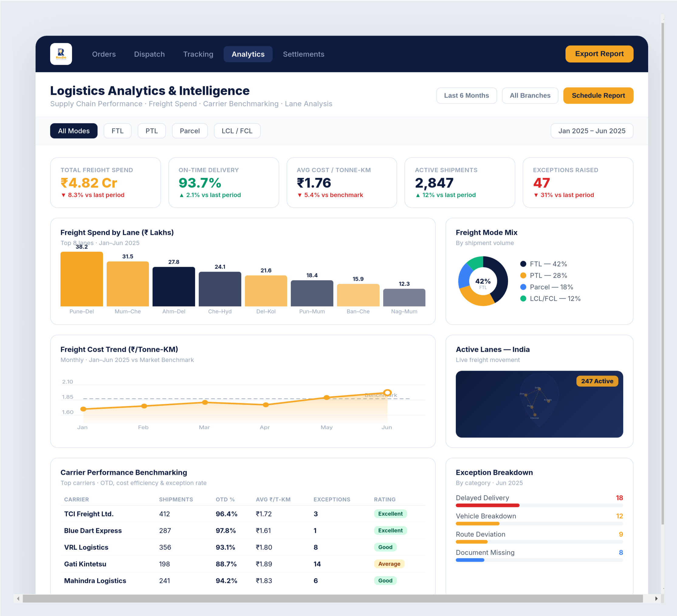Open the Jan 2025 – Jun 2025 date range

click(x=592, y=131)
